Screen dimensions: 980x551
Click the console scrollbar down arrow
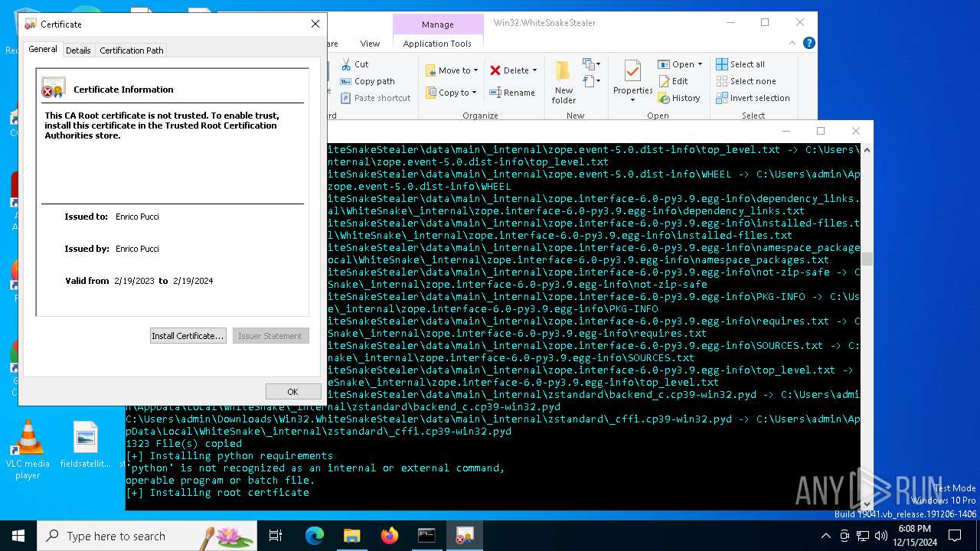tap(867, 504)
